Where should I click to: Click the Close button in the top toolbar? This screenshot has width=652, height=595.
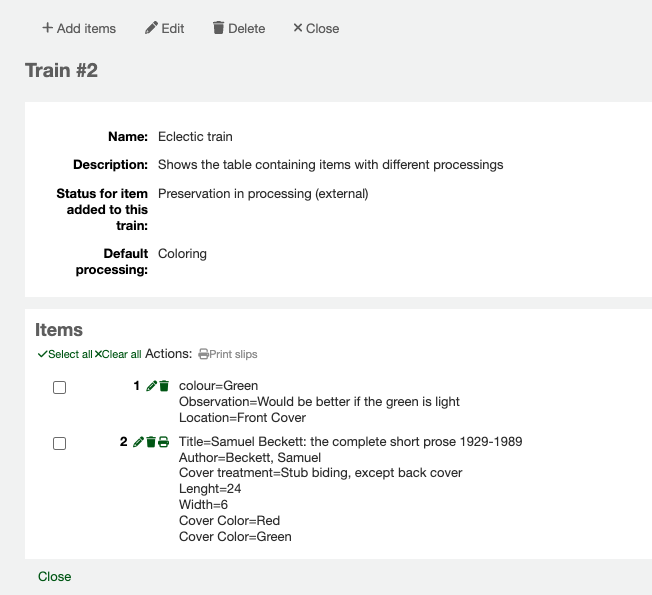[x=316, y=28]
